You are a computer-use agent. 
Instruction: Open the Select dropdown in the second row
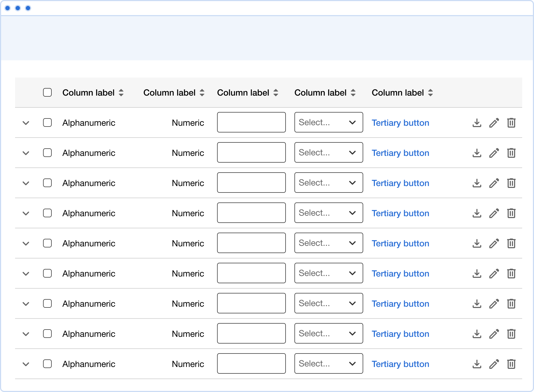click(329, 152)
